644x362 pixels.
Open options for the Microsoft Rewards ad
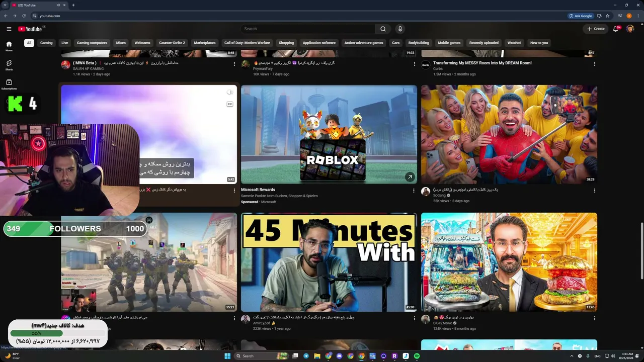click(x=414, y=191)
